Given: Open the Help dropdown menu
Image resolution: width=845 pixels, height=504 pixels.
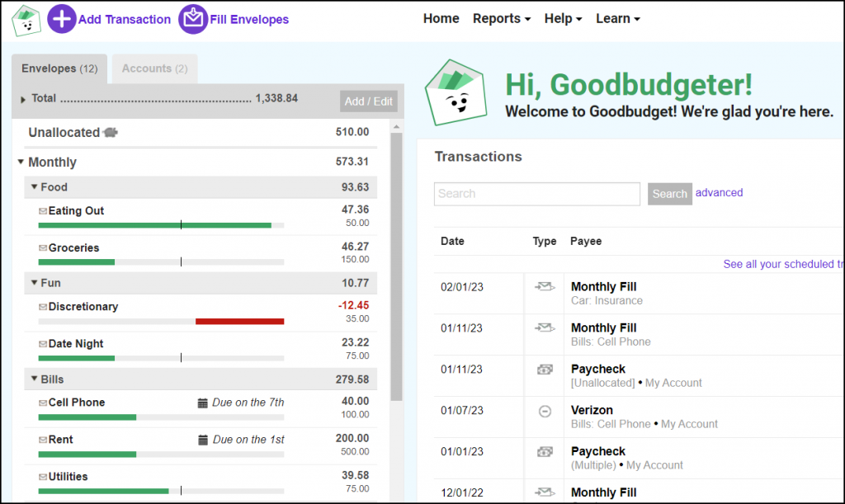Looking at the screenshot, I should point(563,19).
